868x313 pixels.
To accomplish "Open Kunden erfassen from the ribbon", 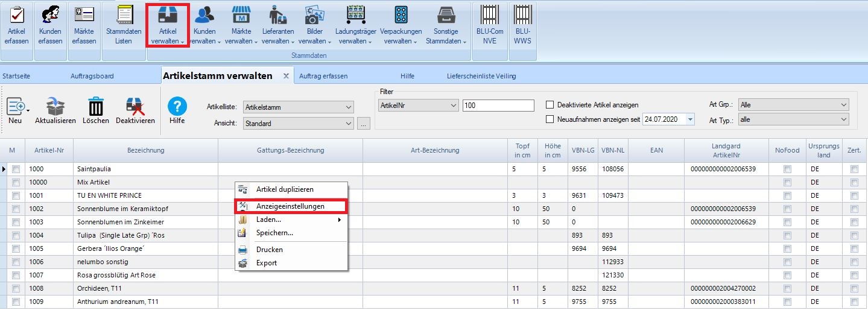I will point(50,15).
